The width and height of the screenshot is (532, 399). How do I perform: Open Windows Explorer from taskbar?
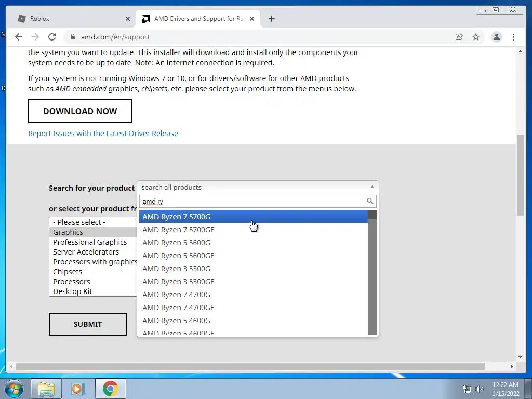tap(46, 389)
